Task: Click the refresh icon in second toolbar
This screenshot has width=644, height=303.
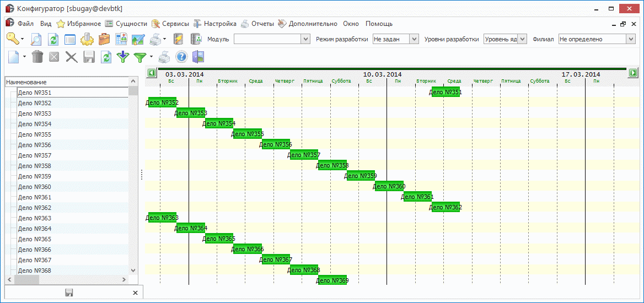Action: click(106, 56)
